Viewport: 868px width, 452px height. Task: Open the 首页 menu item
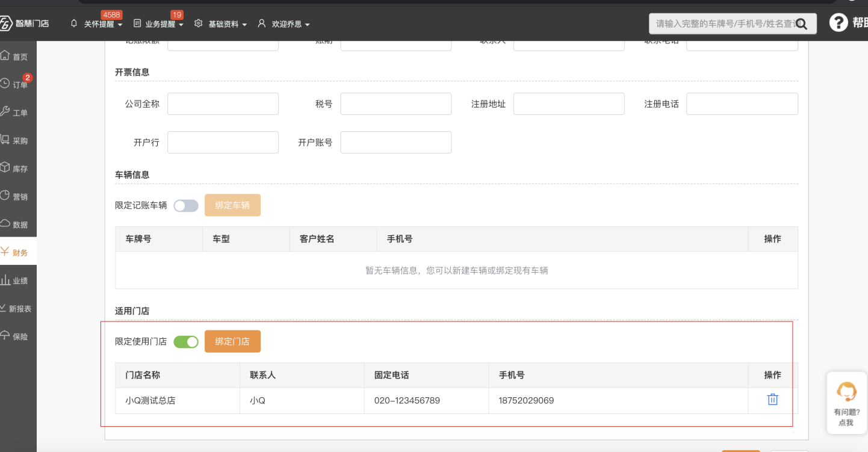pyautogui.click(x=18, y=57)
